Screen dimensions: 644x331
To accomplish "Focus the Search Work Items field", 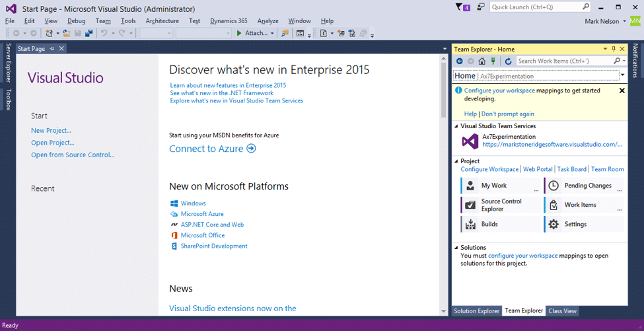I will coord(571,61).
